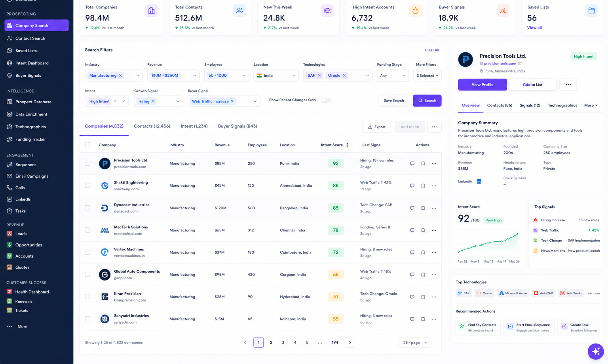The image size is (608, 364).
Task: Open the Funding Stage dropdown
Action: coord(393,76)
